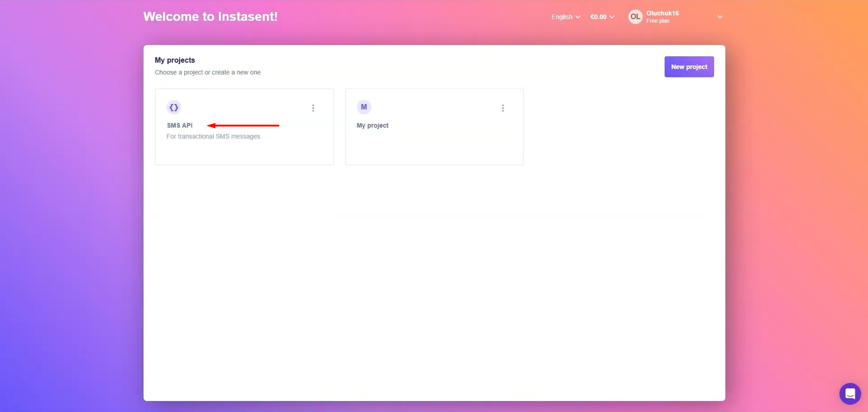Click 'For transactional SMS messages' description
The image size is (868, 412).
coord(213,136)
